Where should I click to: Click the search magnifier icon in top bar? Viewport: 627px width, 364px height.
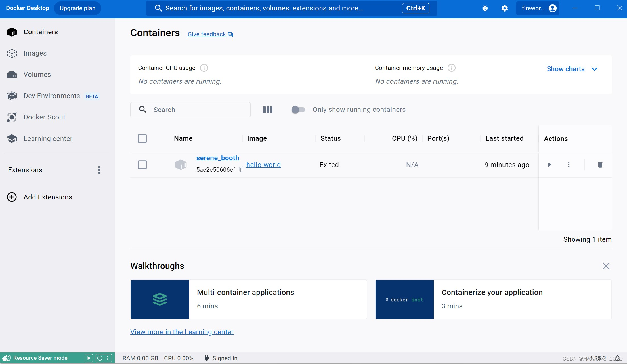(x=158, y=8)
